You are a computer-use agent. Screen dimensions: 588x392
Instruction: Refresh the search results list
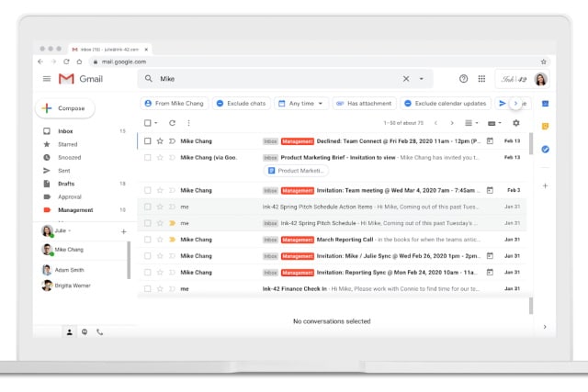pyautogui.click(x=172, y=122)
